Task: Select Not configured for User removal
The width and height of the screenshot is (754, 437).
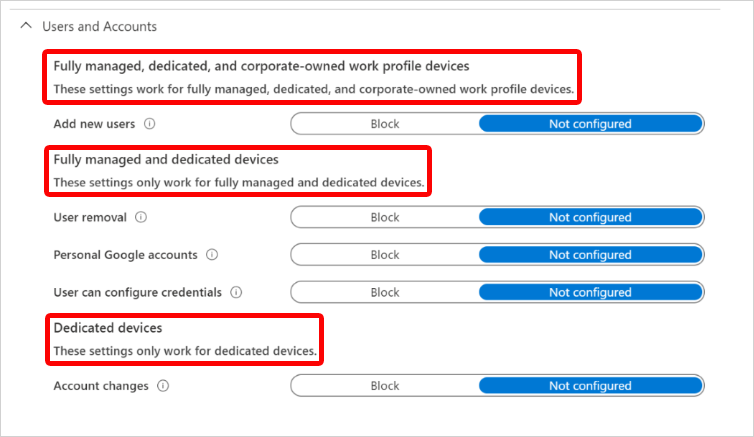Action: 590,217
